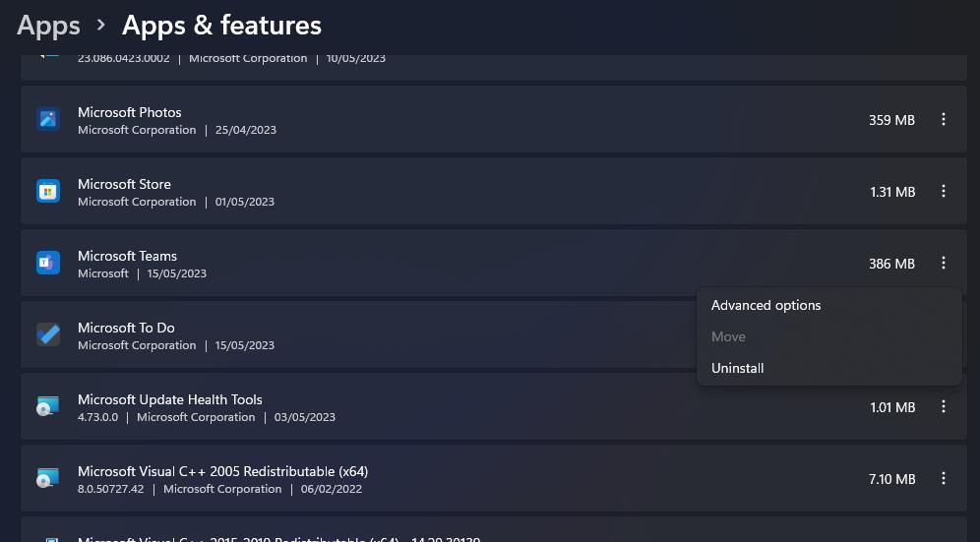Image resolution: width=980 pixels, height=542 pixels.
Task: Click the Microsoft Teams app icon
Action: [48, 263]
